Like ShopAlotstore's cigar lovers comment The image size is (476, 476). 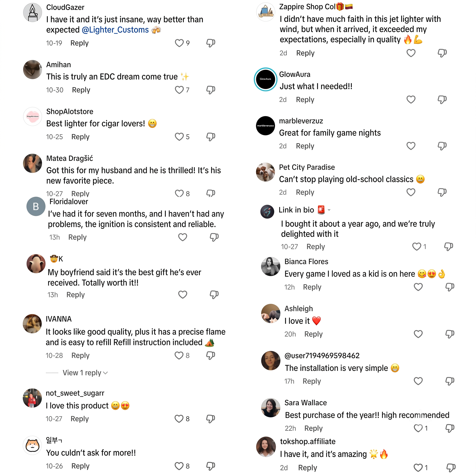click(x=179, y=137)
